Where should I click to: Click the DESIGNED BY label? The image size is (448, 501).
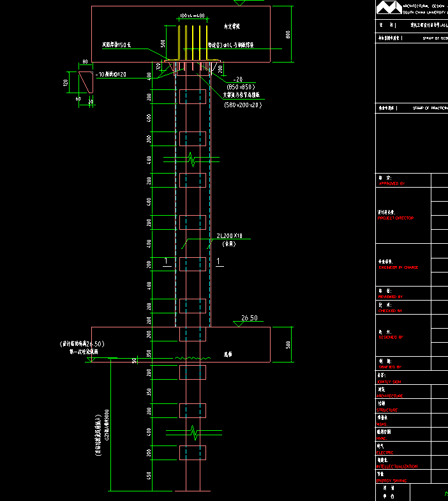[x=391, y=337]
